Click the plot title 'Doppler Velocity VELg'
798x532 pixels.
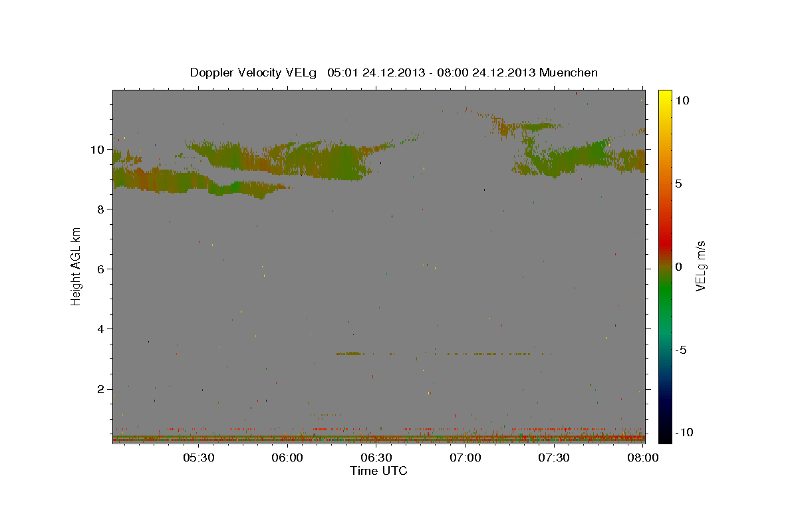point(254,72)
